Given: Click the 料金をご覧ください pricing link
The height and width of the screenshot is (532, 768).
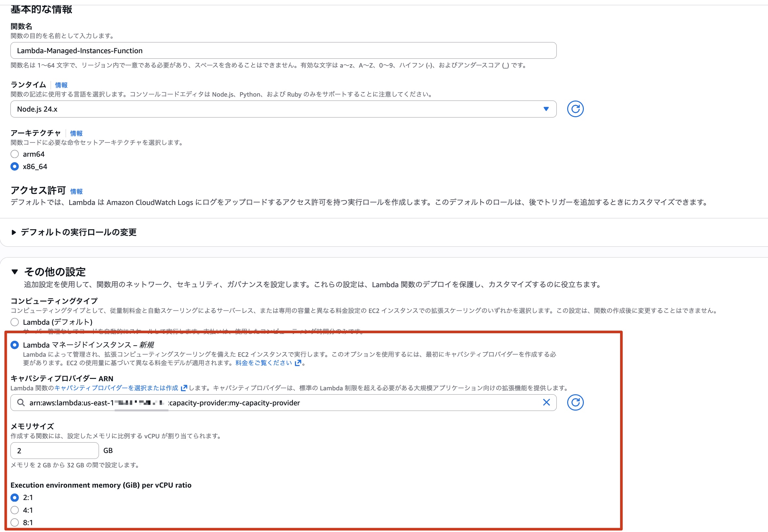Looking at the screenshot, I should pyautogui.click(x=264, y=363).
